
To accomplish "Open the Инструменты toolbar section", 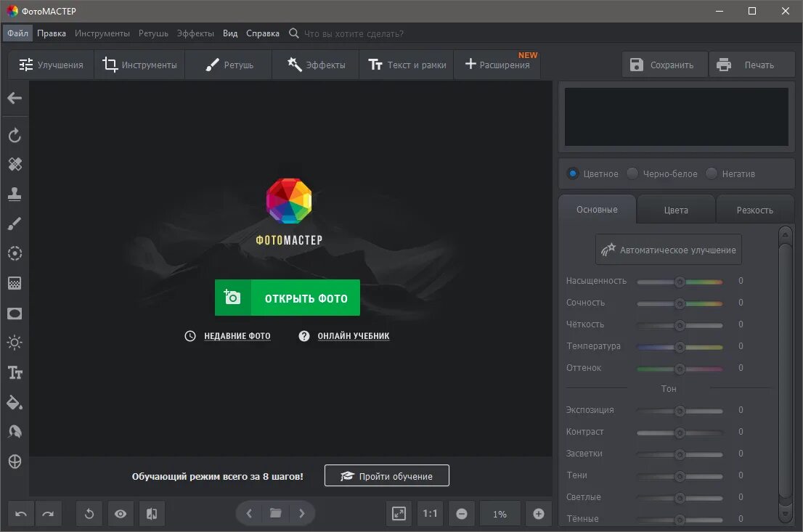I will point(139,65).
